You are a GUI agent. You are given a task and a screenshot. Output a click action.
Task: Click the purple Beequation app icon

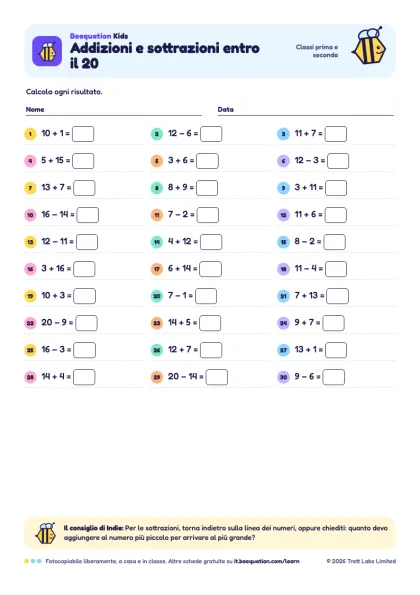pyautogui.click(x=47, y=51)
